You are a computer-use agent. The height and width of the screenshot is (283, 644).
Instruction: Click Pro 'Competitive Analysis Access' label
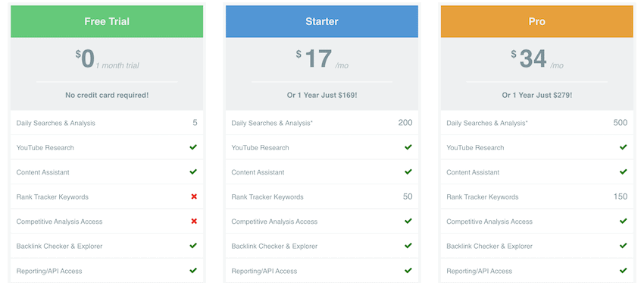489,222
